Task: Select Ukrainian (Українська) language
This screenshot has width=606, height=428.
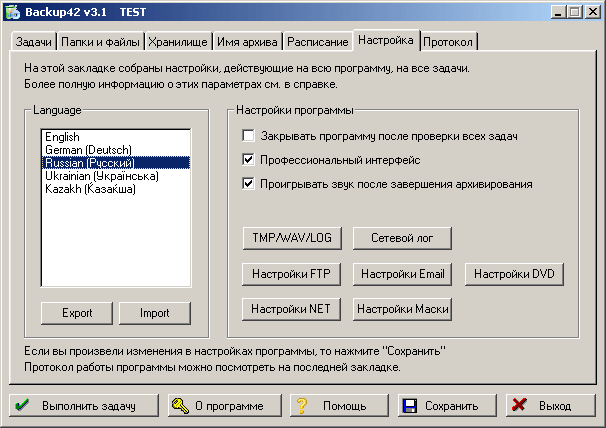Action: click(x=116, y=176)
